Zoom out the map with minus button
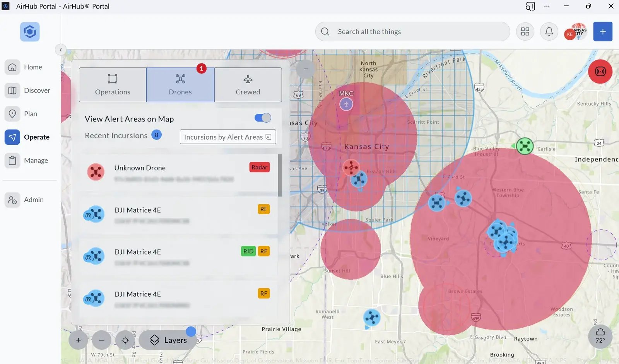The height and width of the screenshot is (364, 619). (102, 340)
